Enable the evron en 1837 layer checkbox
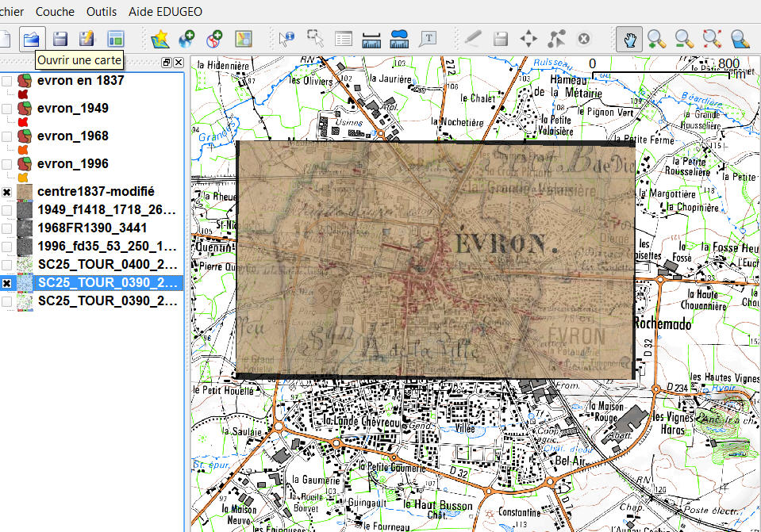 pyautogui.click(x=7, y=81)
